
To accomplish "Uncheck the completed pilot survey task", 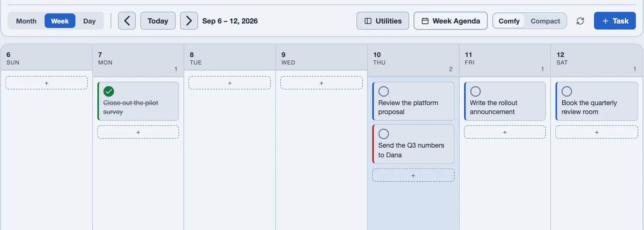I will (109, 91).
